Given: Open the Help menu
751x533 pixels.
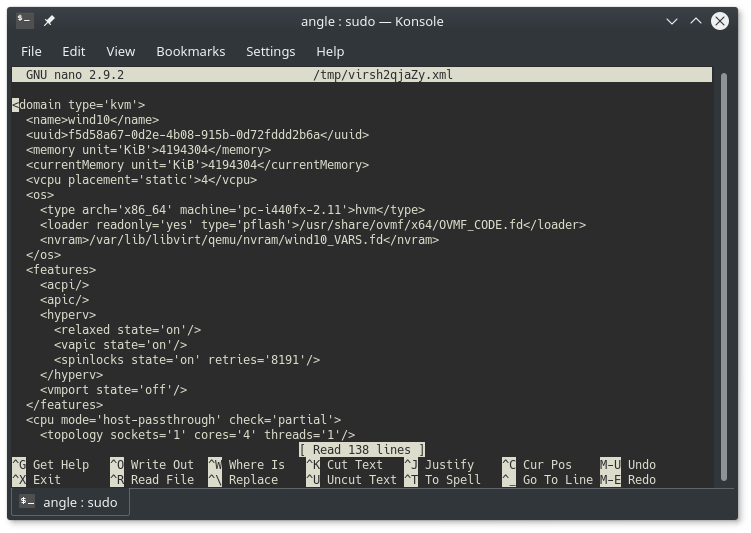Looking at the screenshot, I should [x=330, y=51].
